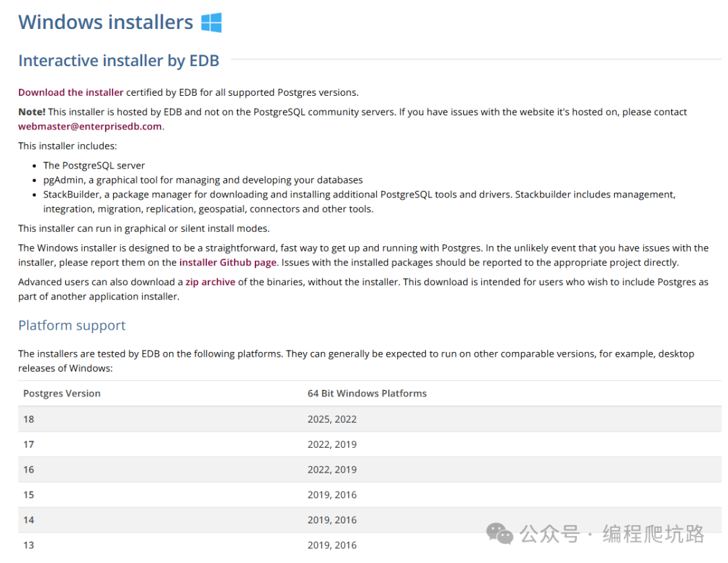Image resolution: width=728 pixels, height=563 pixels.
Task: Open the Download the installer link
Action: (x=71, y=92)
